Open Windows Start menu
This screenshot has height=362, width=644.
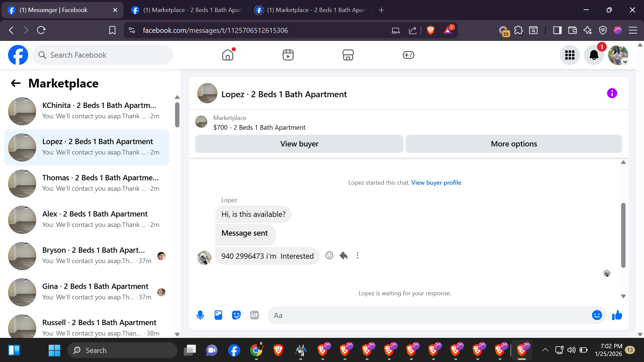pyautogui.click(x=54, y=350)
